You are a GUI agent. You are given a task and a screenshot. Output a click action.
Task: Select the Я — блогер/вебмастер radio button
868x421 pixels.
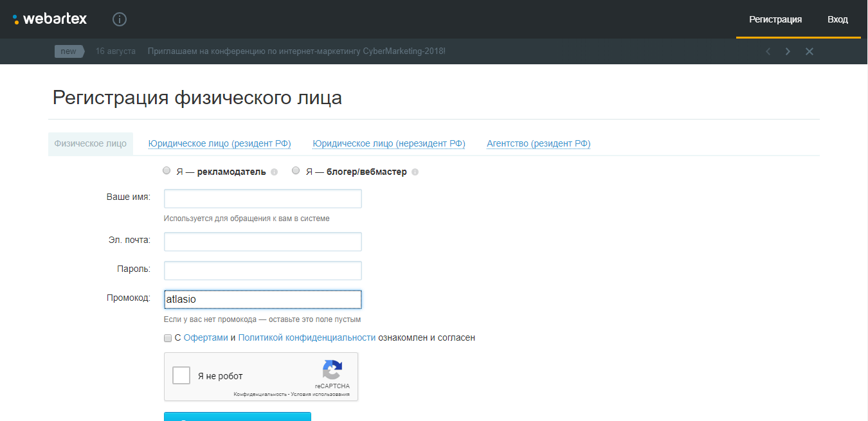pyautogui.click(x=296, y=171)
